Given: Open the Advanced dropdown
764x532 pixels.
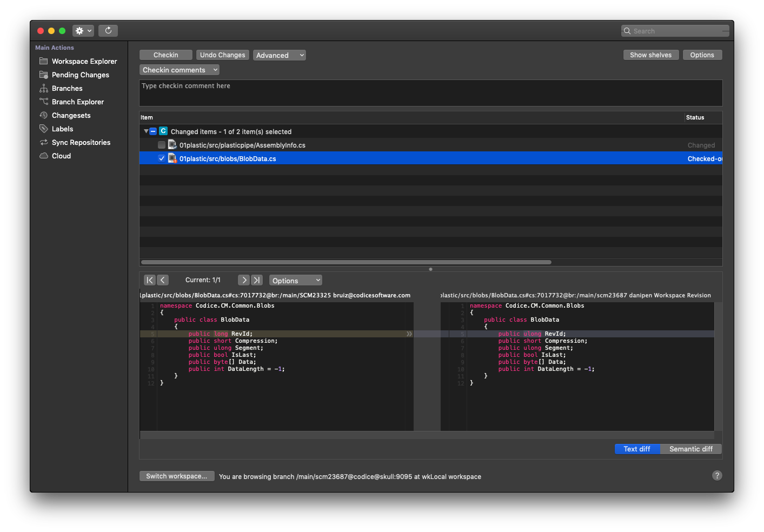Looking at the screenshot, I should [279, 55].
